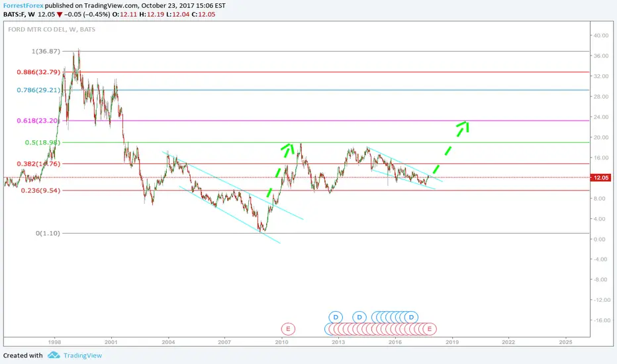The width and height of the screenshot is (617, 364).
Task: Click the -16.00 price axis label
Action: [600, 320]
